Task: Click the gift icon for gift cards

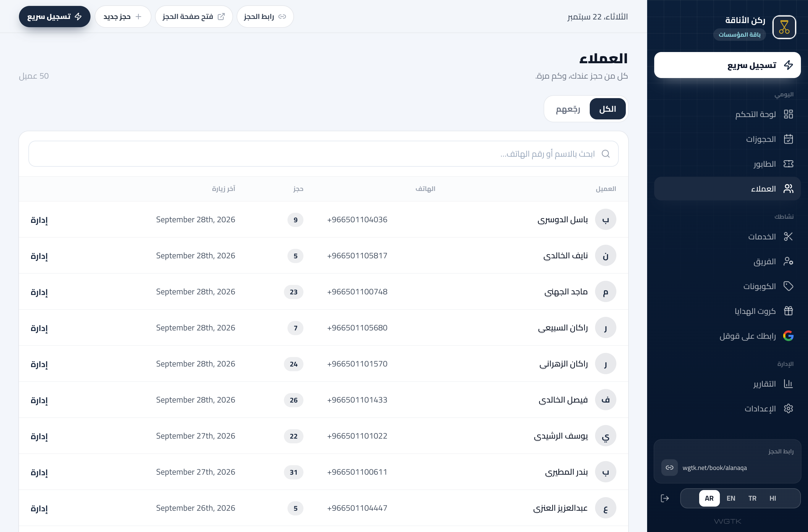Action: click(x=788, y=311)
